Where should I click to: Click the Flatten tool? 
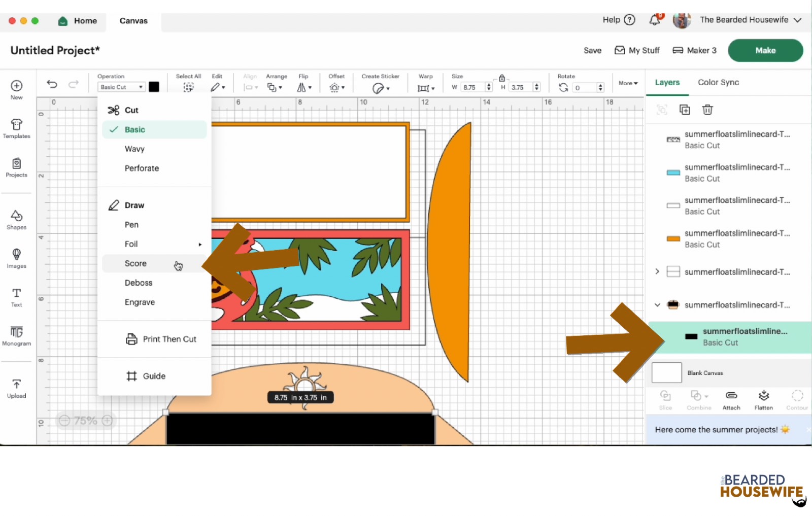[x=763, y=400]
